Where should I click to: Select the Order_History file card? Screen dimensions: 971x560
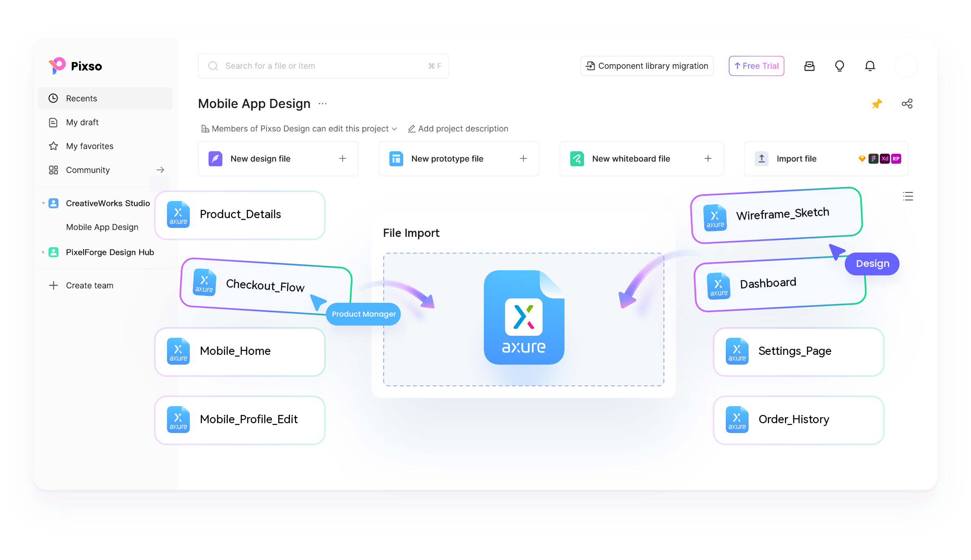point(798,420)
